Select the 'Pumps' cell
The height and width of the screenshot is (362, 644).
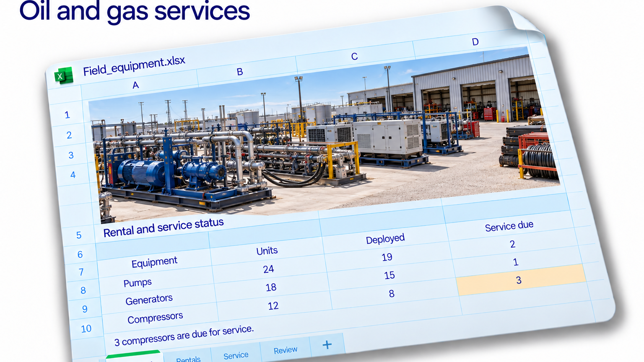(x=138, y=283)
